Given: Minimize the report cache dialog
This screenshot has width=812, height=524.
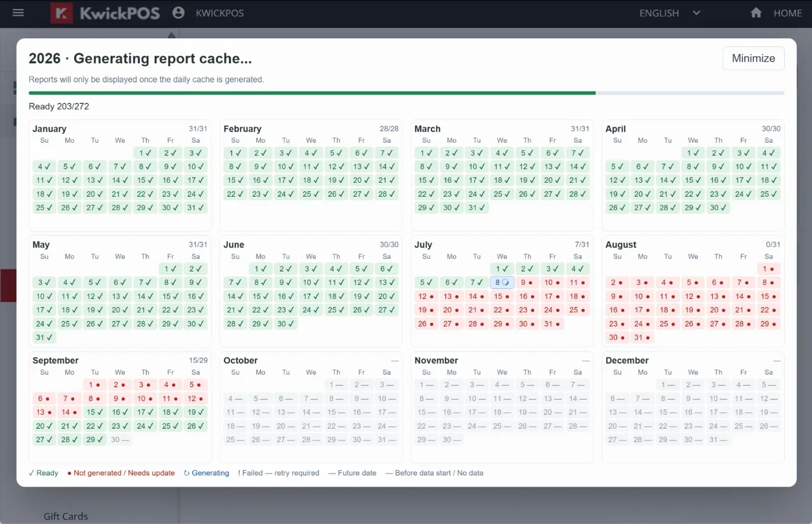Looking at the screenshot, I should coord(753,58).
